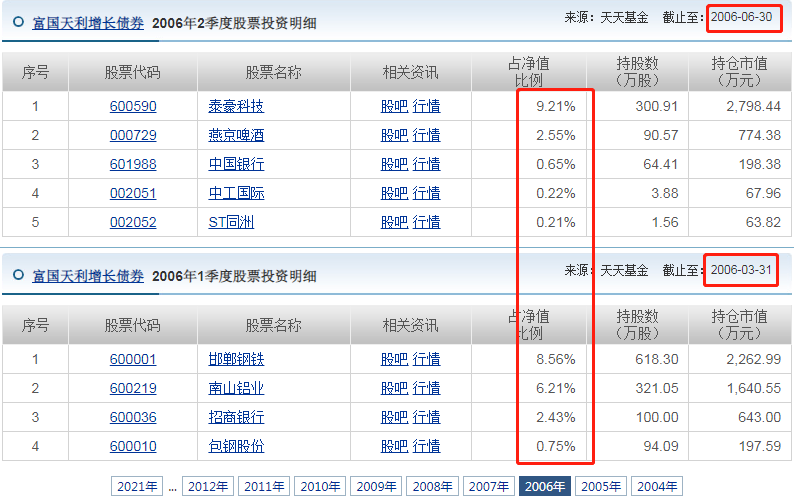Switch to the 2007年 year tab
Screen dimensions: 794x501
point(489,486)
